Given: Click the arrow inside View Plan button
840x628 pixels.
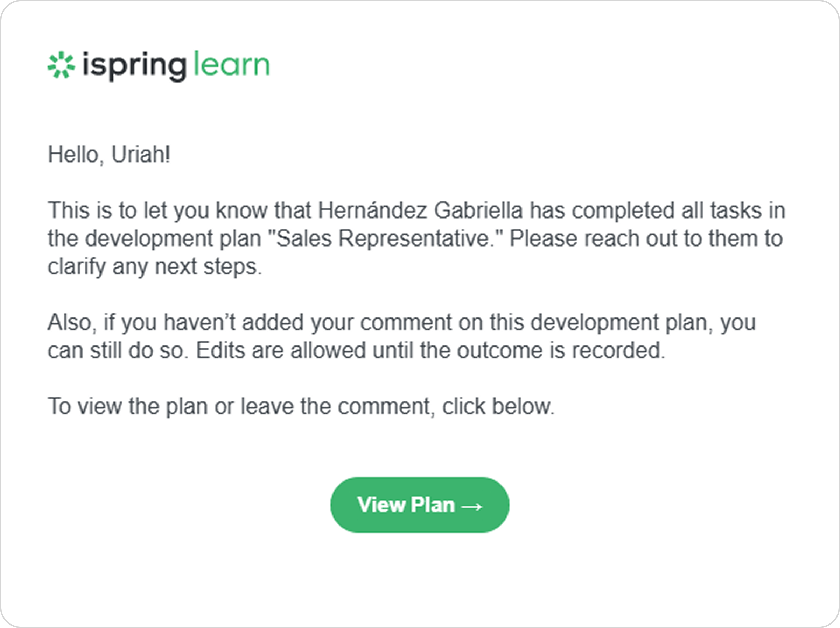Looking at the screenshot, I should point(472,506).
